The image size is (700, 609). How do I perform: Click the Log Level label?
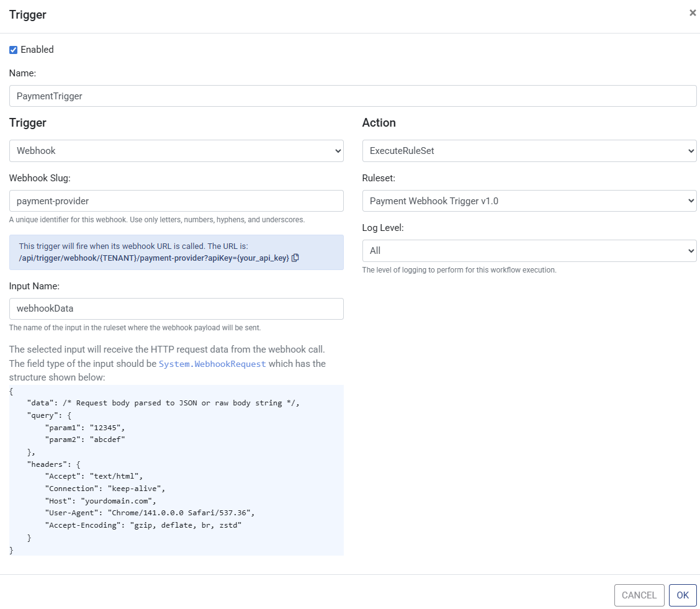(x=383, y=228)
